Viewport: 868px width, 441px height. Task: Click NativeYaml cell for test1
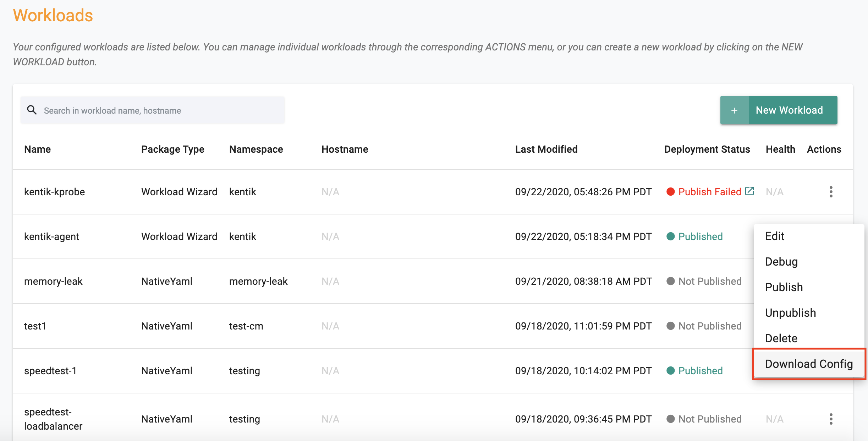(x=167, y=326)
